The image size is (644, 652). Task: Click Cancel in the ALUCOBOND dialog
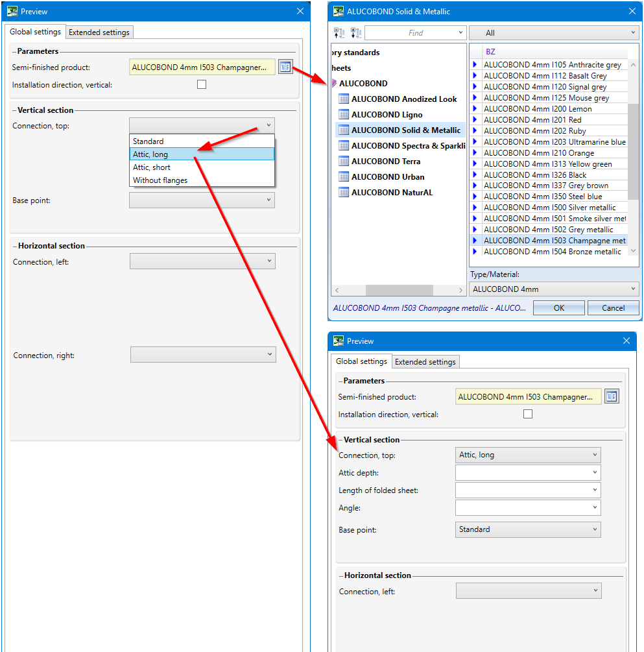pos(614,308)
